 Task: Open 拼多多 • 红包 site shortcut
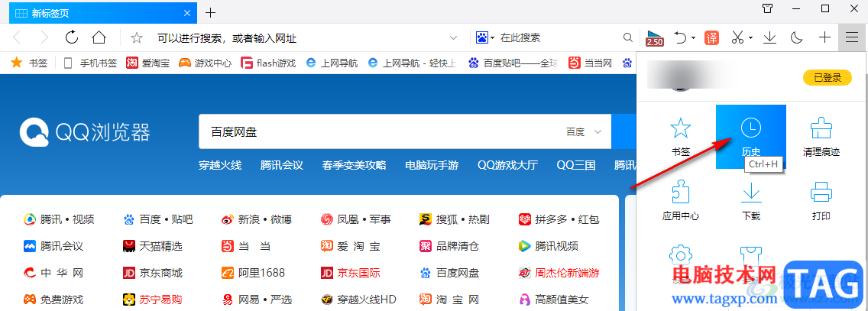559,220
